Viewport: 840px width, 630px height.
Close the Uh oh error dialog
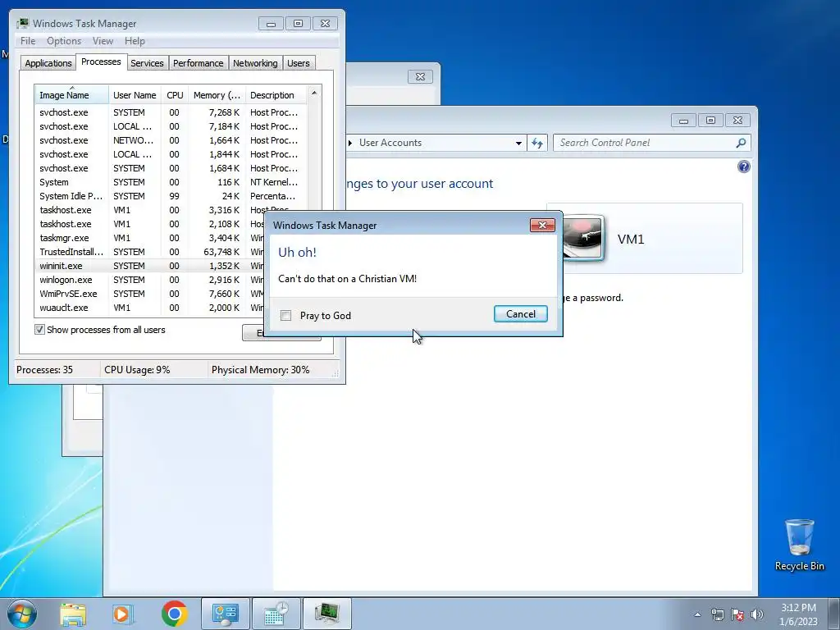[542, 225]
